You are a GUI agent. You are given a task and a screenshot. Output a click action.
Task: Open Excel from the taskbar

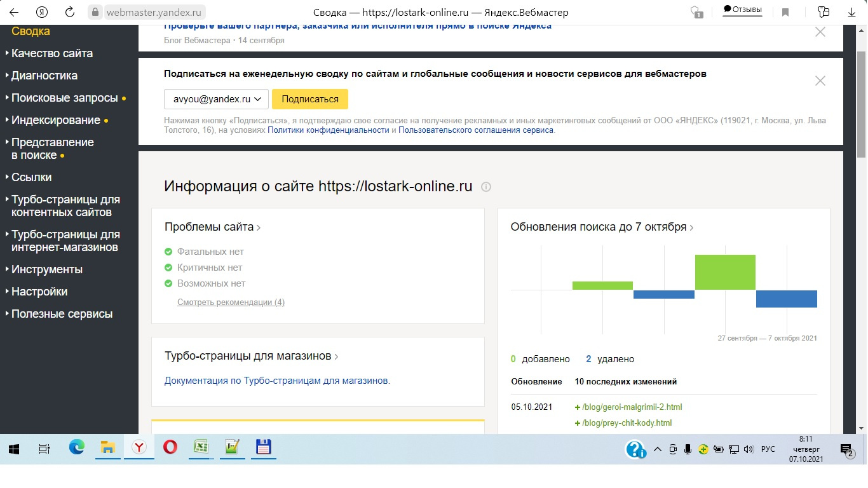click(x=201, y=448)
